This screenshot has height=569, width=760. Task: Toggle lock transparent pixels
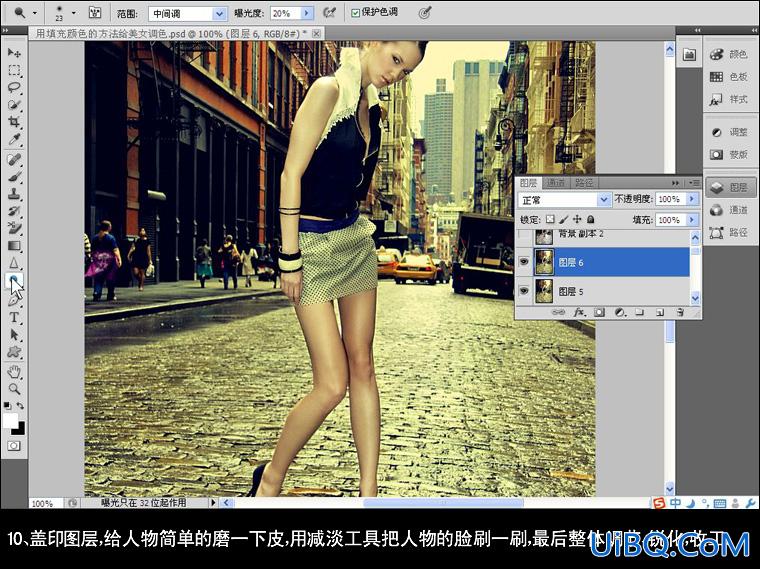(550, 220)
